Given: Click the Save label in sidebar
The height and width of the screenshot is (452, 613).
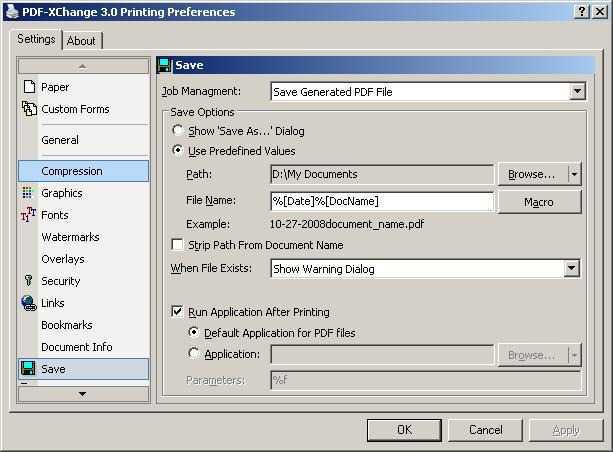Looking at the screenshot, I should click(53, 369).
